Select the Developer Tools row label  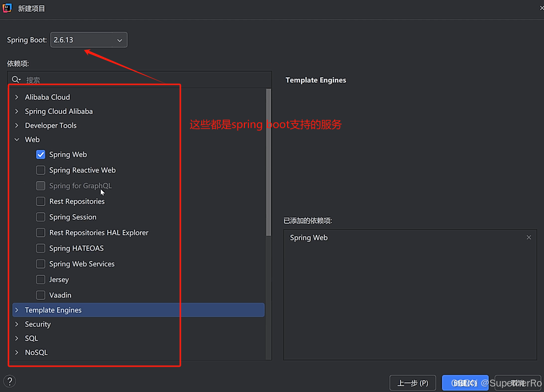[51, 126]
